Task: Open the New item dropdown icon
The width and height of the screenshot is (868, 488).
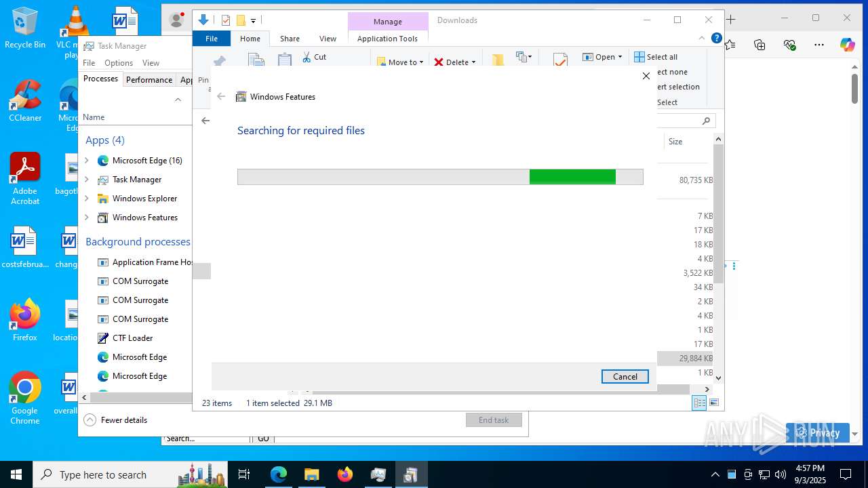Action: click(524, 57)
